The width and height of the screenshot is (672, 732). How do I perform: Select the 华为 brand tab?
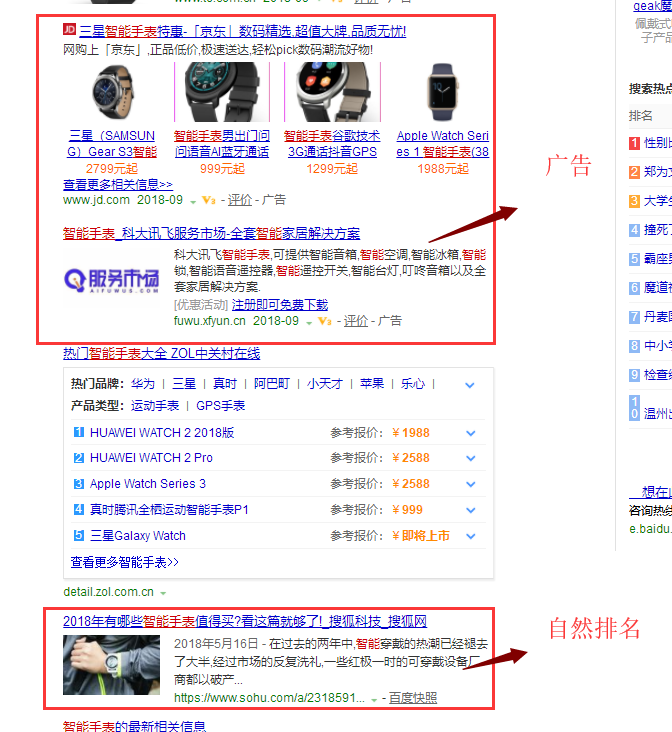(143, 384)
